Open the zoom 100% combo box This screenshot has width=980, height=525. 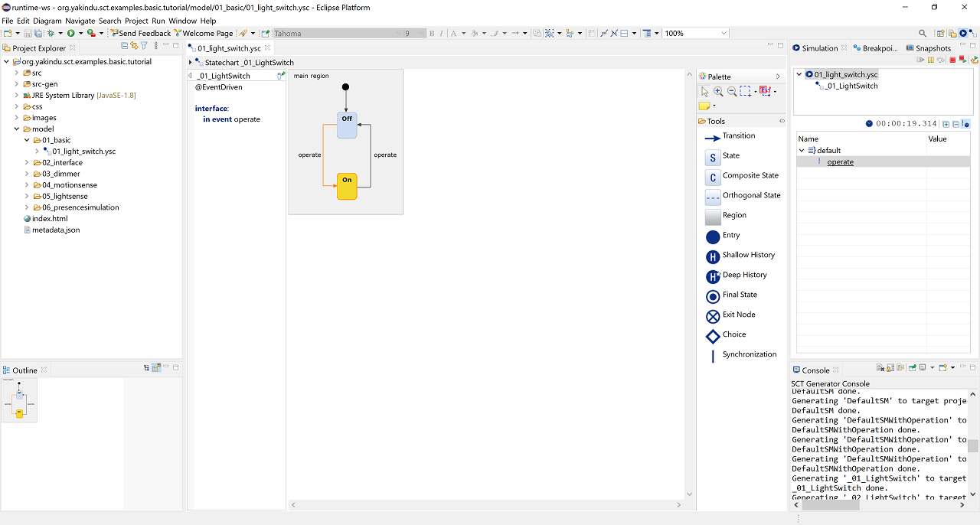695,33
